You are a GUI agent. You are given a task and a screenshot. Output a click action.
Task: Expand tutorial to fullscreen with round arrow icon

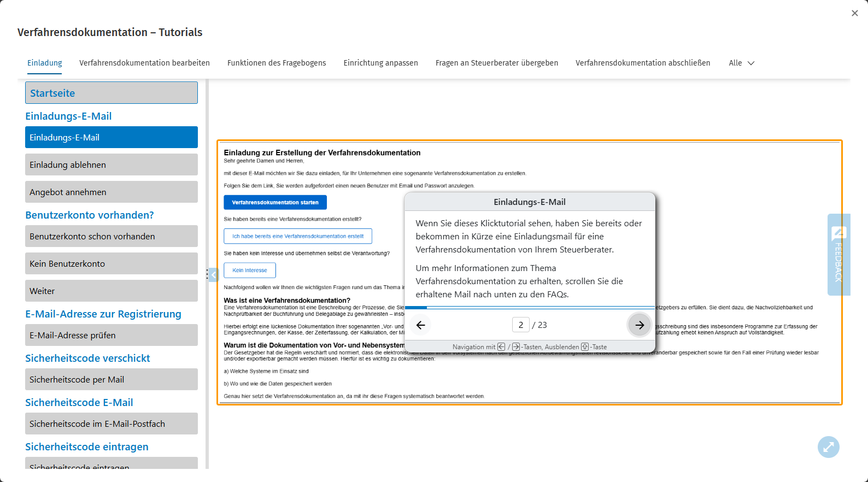coord(828,447)
